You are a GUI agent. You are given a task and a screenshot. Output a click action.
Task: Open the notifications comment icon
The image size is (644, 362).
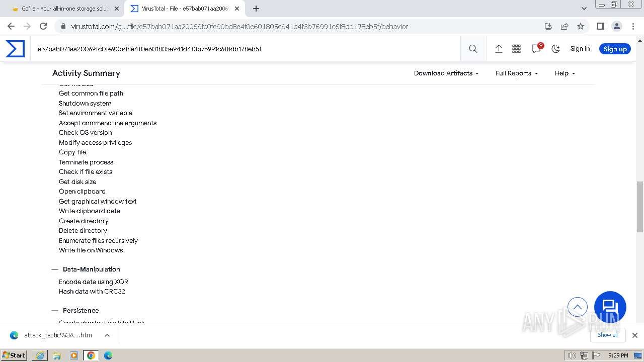pyautogui.click(x=536, y=48)
